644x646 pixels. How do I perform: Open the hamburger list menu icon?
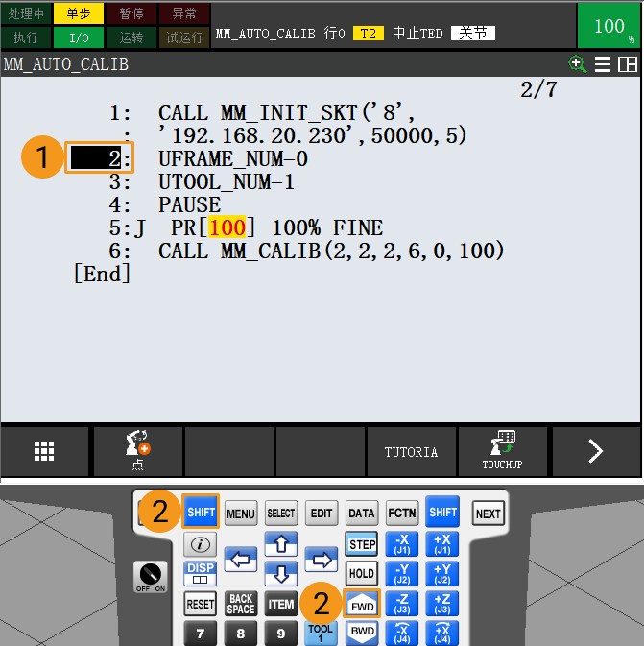pos(603,64)
